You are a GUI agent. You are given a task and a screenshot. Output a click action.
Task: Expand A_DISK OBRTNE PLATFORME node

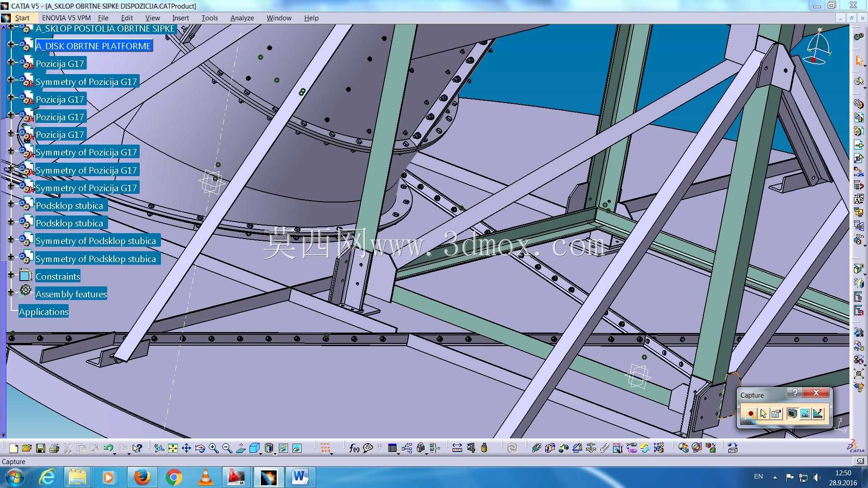pos(11,44)
